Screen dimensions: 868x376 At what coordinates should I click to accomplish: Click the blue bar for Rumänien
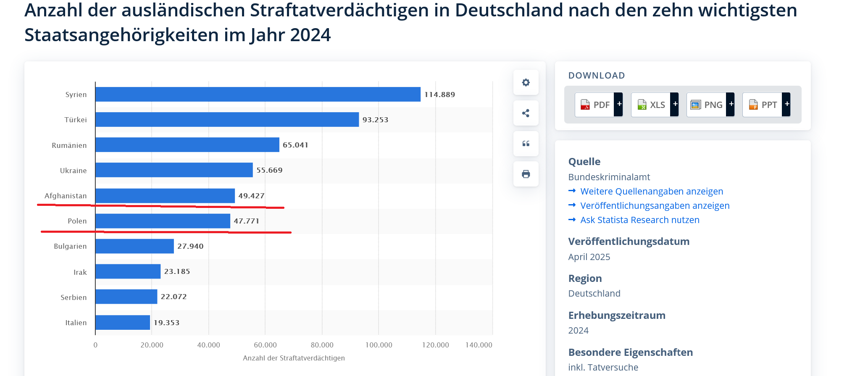tap(187, 145)
